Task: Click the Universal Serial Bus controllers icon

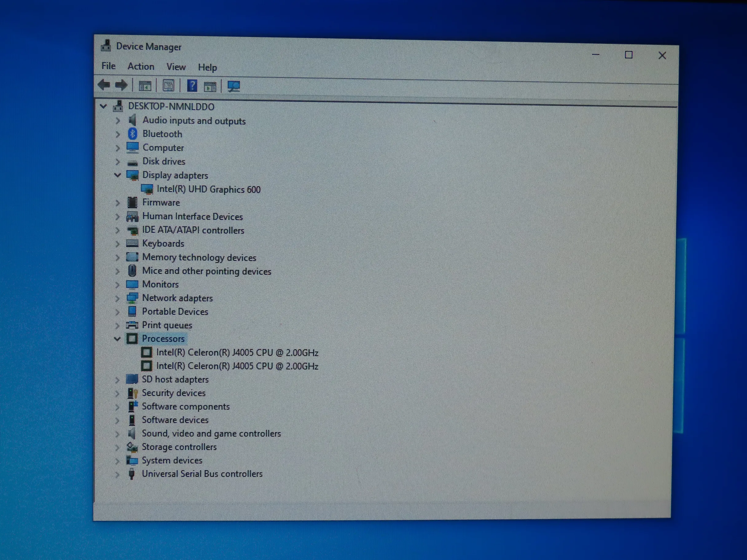Action: click(x=132, y=474)
